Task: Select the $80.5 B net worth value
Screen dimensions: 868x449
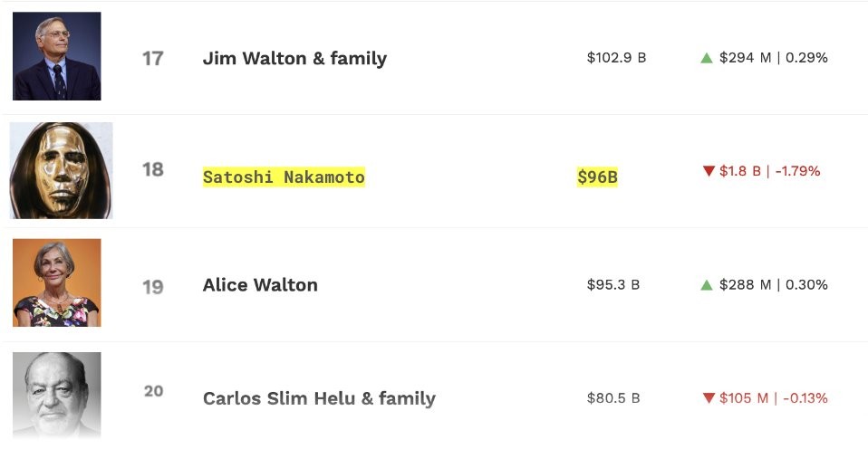Action: 612,398
